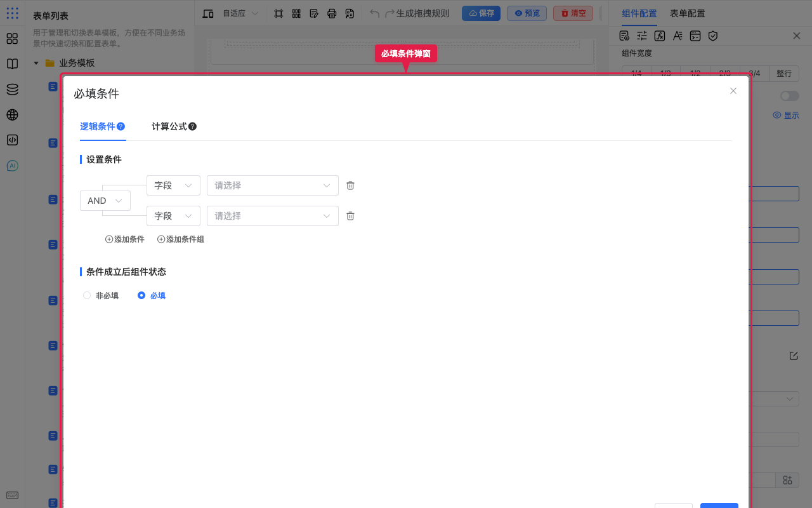Open the book documentation icon in sidebar
Viewport: 812px width, 508px height.
12,64
